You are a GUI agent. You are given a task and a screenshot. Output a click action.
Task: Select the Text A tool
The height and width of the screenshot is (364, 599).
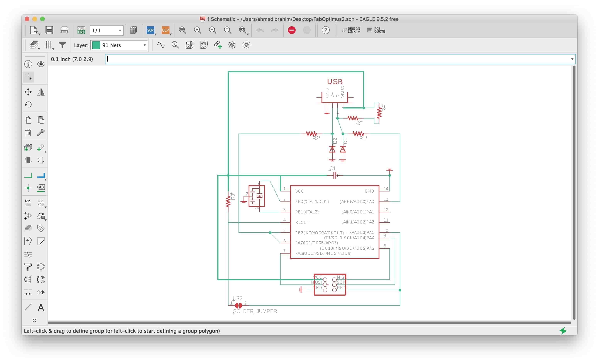(x=41, y=307)
